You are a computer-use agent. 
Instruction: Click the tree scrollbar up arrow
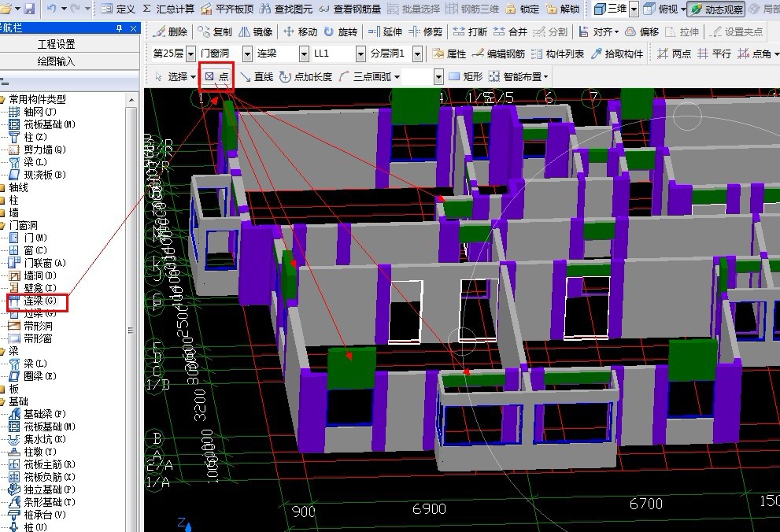pos(131,100)
